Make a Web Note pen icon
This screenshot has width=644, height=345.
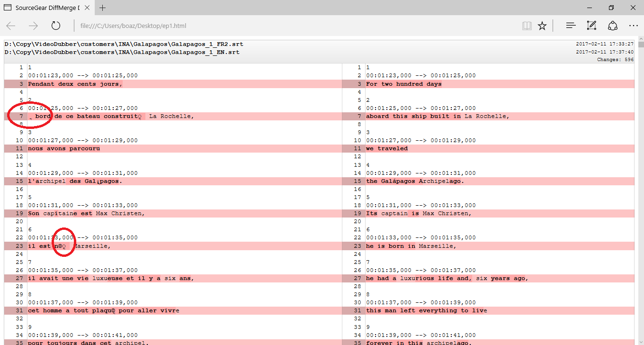pos(591,26)
